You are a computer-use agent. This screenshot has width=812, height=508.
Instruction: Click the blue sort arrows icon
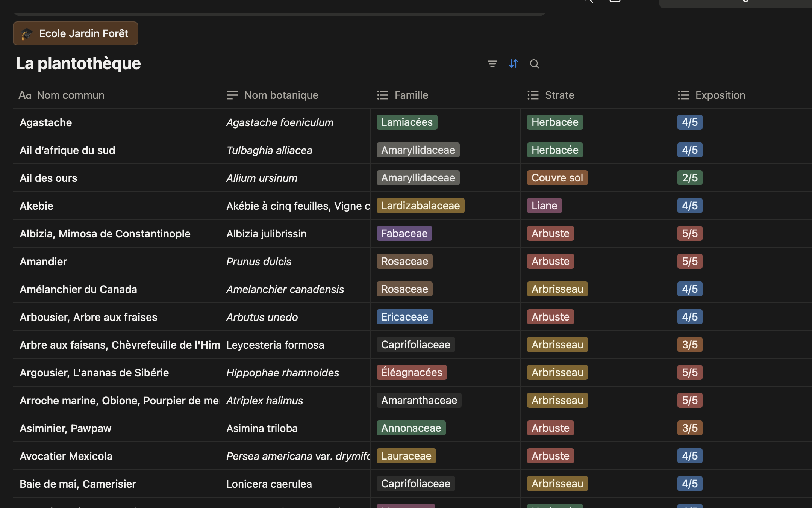point(513,64)
